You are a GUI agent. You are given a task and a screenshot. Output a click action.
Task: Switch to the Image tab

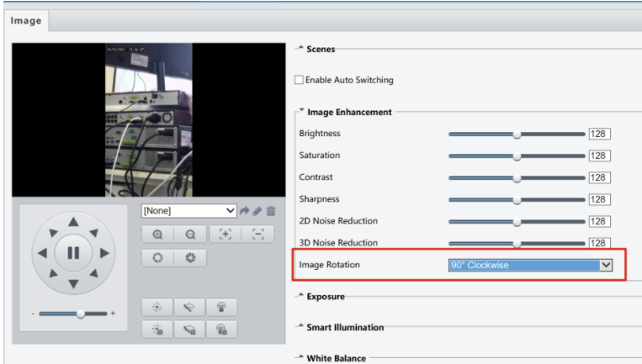click(x=26, y=21)
